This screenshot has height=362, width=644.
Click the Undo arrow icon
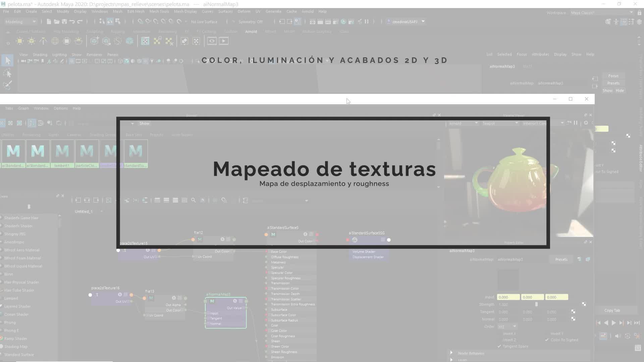coord(72,21)
